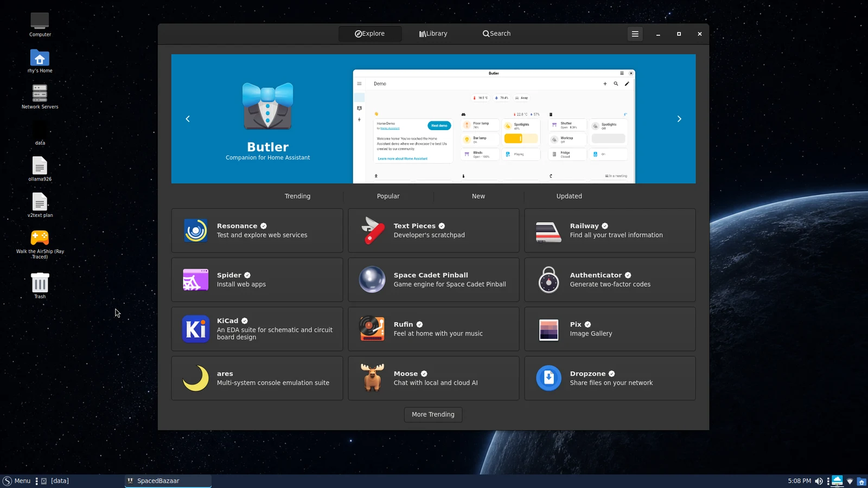Show next featured app with right arrow
The height and width of the screenshot is (488, 868).
click(x=679, y=119)
